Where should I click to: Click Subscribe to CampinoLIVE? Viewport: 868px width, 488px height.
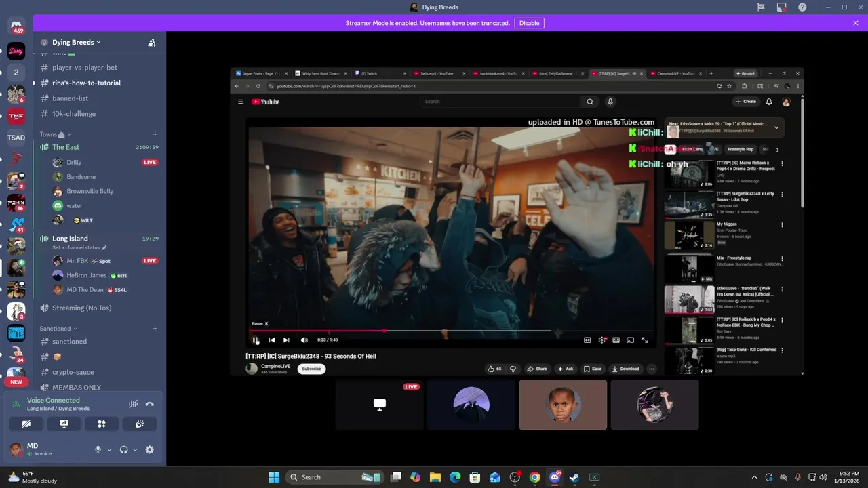click(x=311, y=369)
